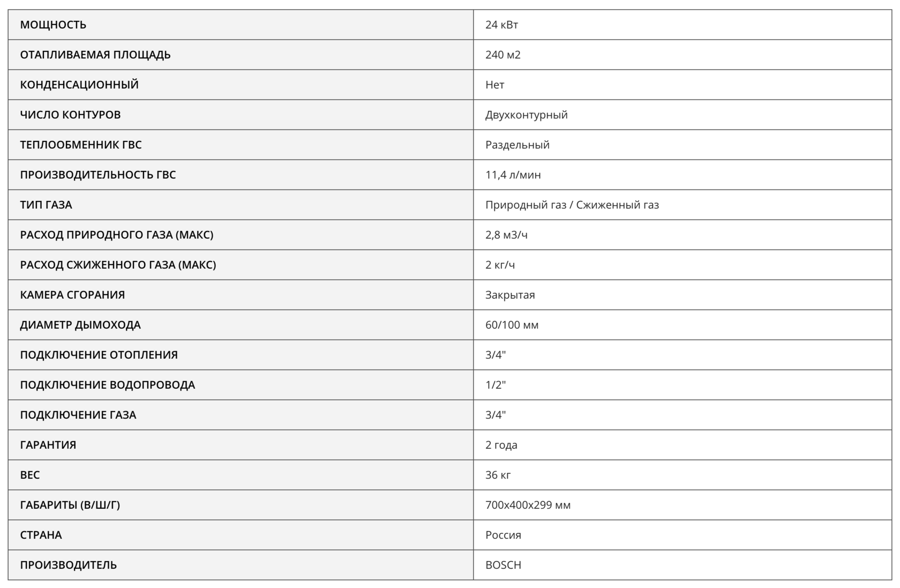Select the 24 кВт power value
The image size is (900, 588).
501,25
